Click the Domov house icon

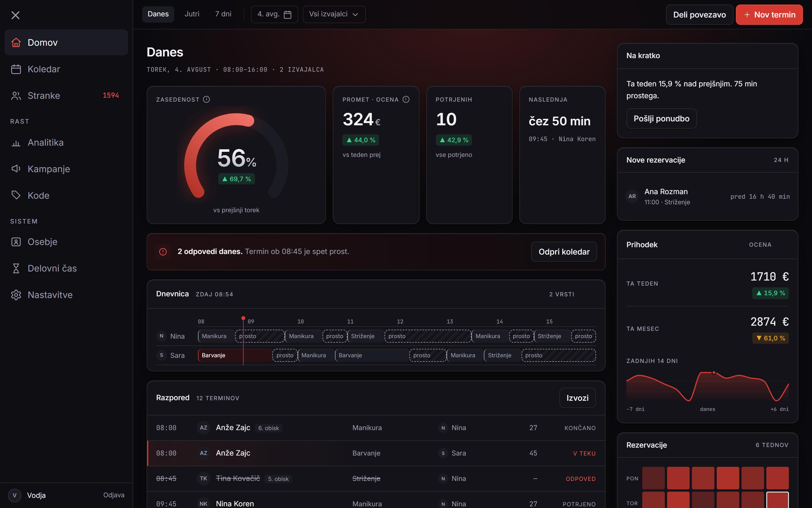(16, 42)
